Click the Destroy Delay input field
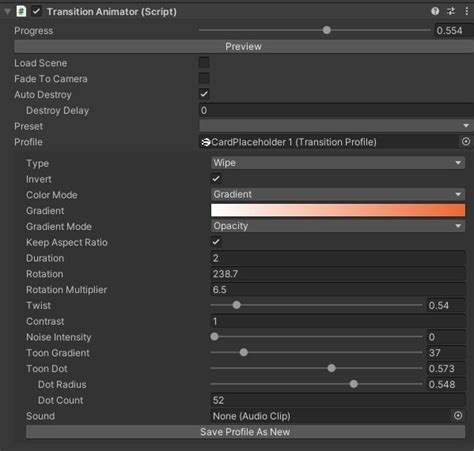This screenshot has height=451, width=474. (x=336, y=110)
